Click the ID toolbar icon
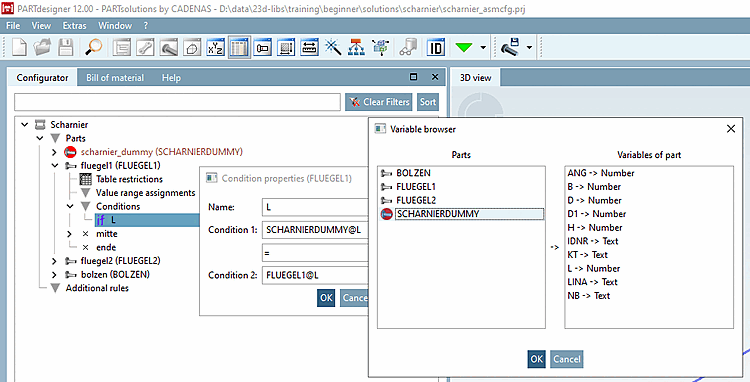 click(x=436, y=47)
